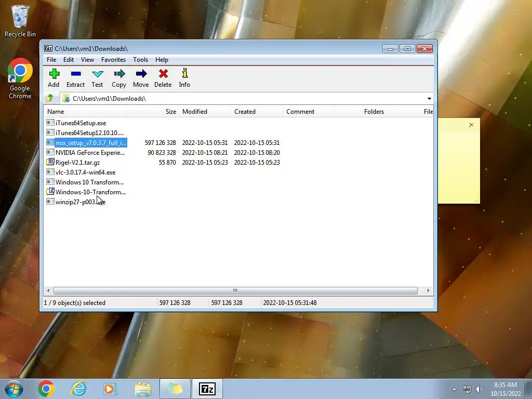Viewport: 532px width, 399px height.
Task: Click icon of vlc-3.0.17.4-win64.exe
Action: click(50, 172)
